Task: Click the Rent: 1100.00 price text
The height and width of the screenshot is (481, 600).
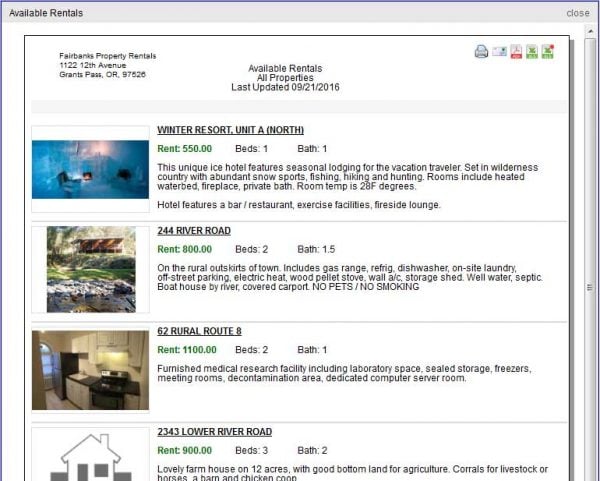Action: coord(186,350)
